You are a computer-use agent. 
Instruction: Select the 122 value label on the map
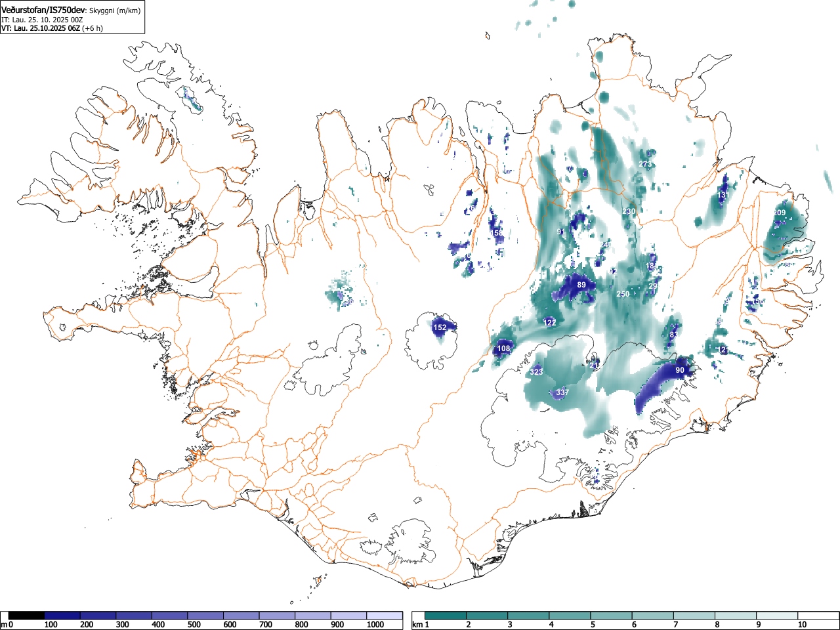550,322
